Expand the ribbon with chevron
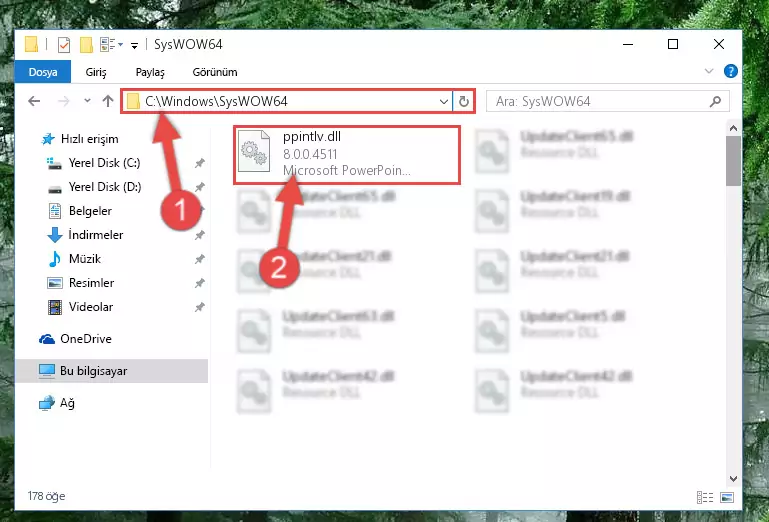The image size is (769, 522). [x=709, y=71]
